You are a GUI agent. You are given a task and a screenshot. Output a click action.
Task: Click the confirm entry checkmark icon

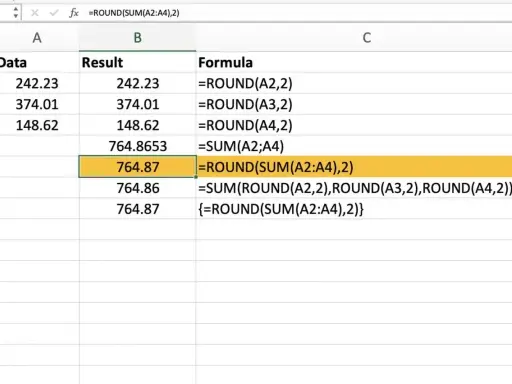[54, 13]
